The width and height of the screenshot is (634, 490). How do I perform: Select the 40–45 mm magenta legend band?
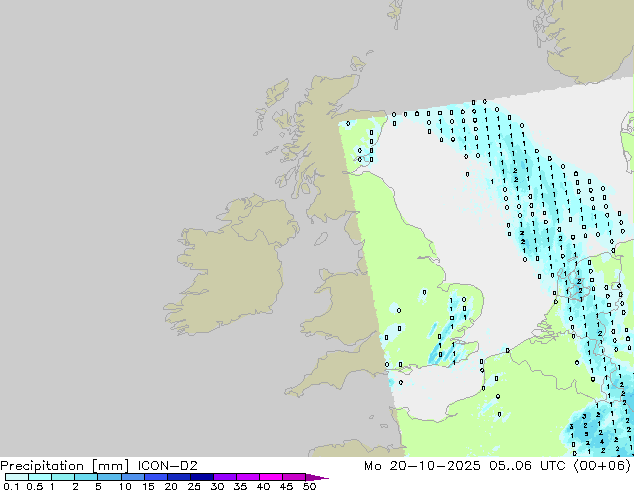270,477
